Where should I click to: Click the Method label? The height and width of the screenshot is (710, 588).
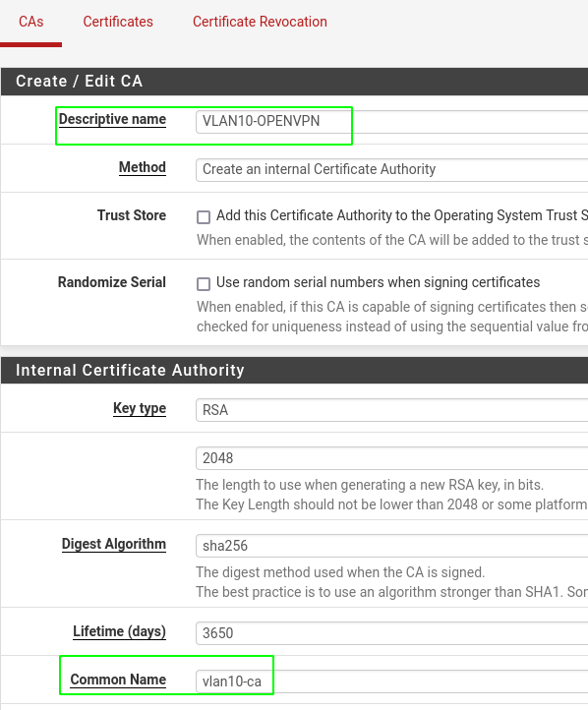point(143,167)
